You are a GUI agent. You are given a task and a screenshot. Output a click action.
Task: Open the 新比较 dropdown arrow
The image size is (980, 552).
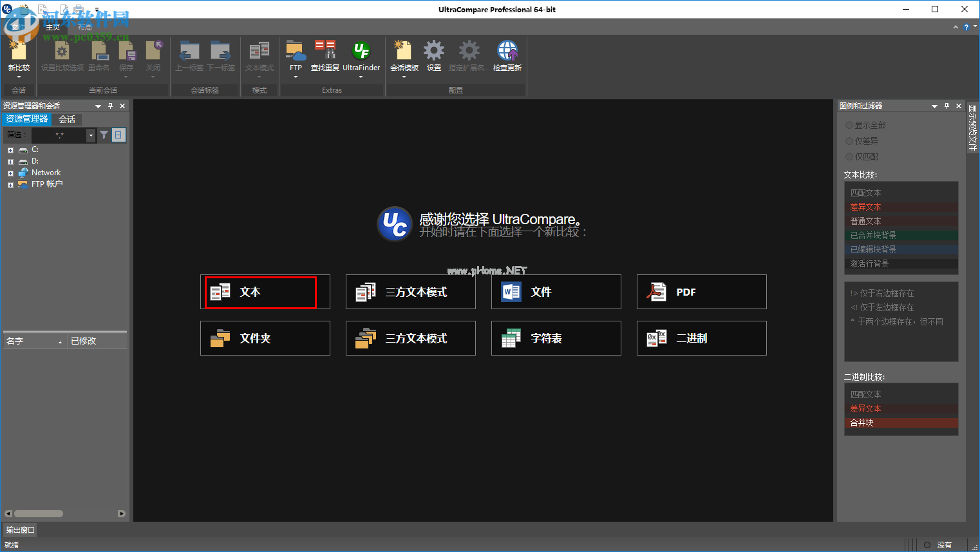pos(19,77)
